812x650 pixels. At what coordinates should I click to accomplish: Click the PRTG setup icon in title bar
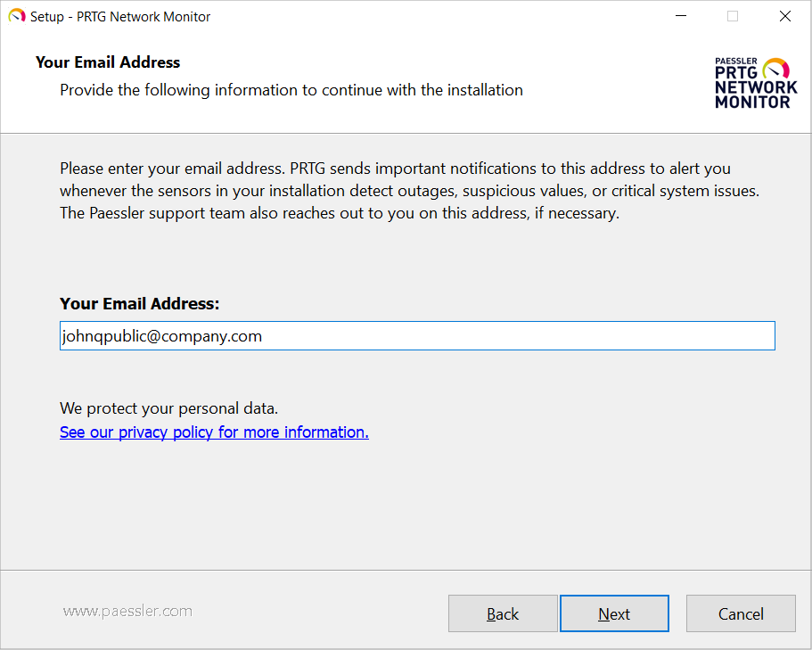click(16, 16)
